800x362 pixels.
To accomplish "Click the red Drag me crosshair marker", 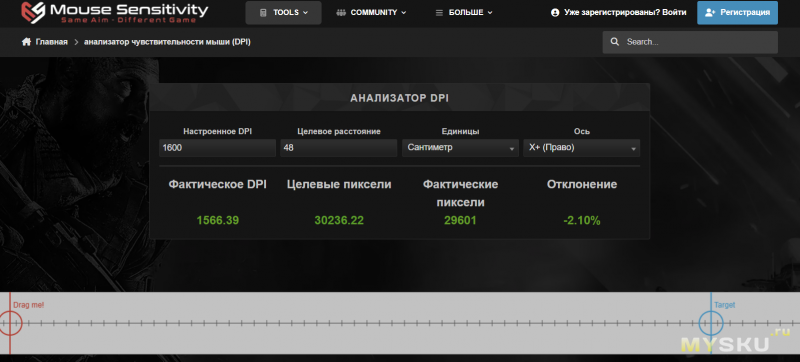I will click(10, 323).
